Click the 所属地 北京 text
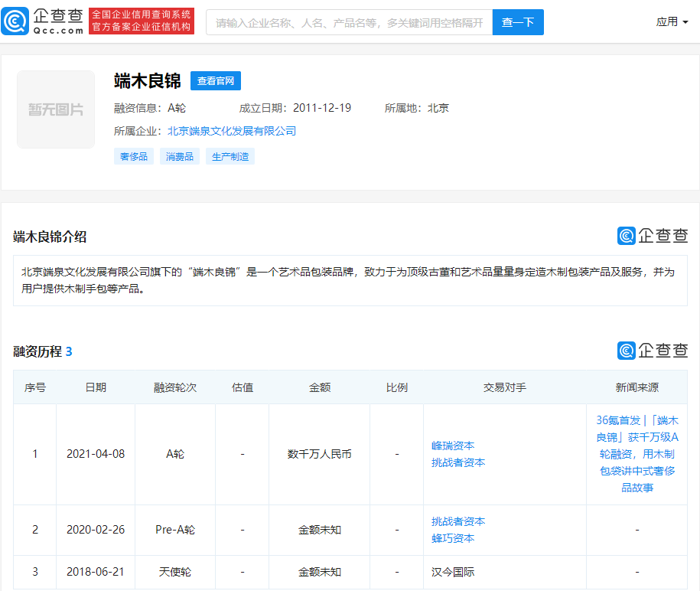The image size is (700, 591). (416, 108)
